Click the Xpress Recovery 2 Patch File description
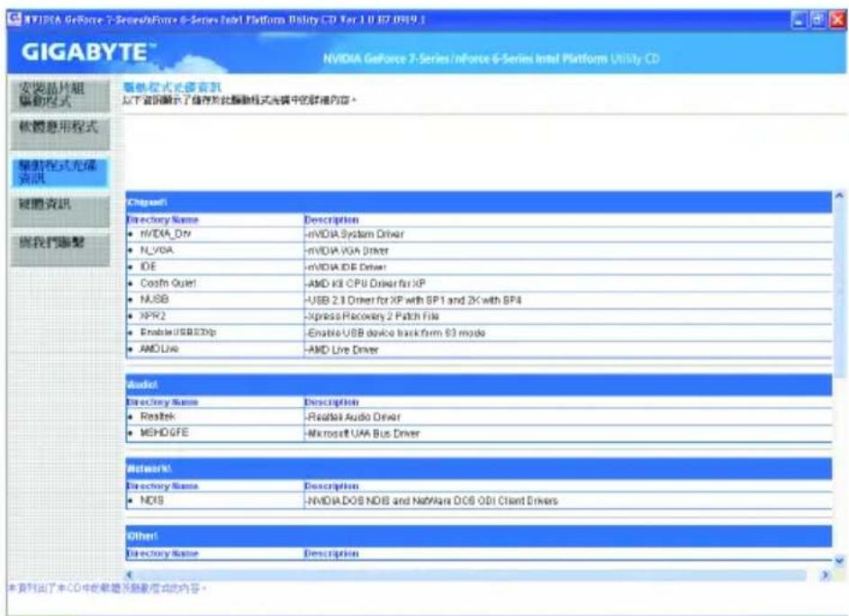849x616 pixels. [x=372, y=316]
